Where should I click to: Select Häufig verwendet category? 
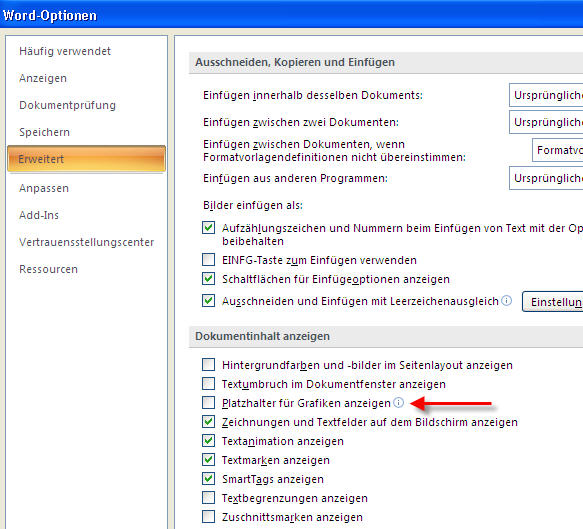65,51
